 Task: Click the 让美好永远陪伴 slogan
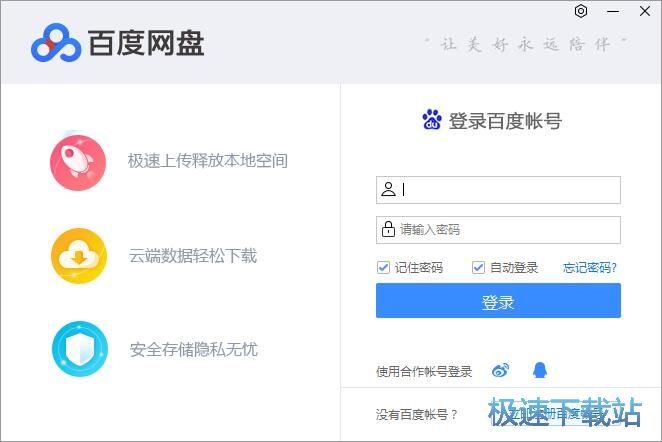tap(526, 44)
